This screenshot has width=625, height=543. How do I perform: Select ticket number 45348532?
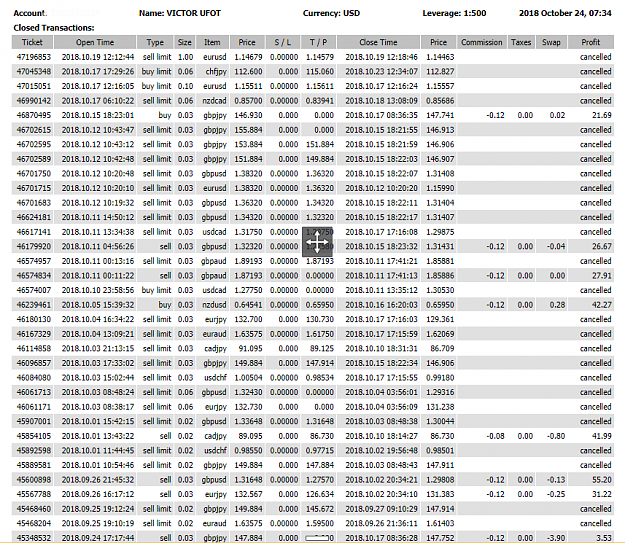point(34,538)
